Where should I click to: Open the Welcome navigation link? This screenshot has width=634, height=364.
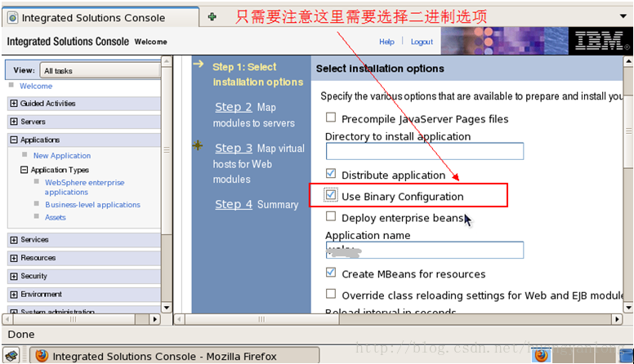(x=36, y=86)
